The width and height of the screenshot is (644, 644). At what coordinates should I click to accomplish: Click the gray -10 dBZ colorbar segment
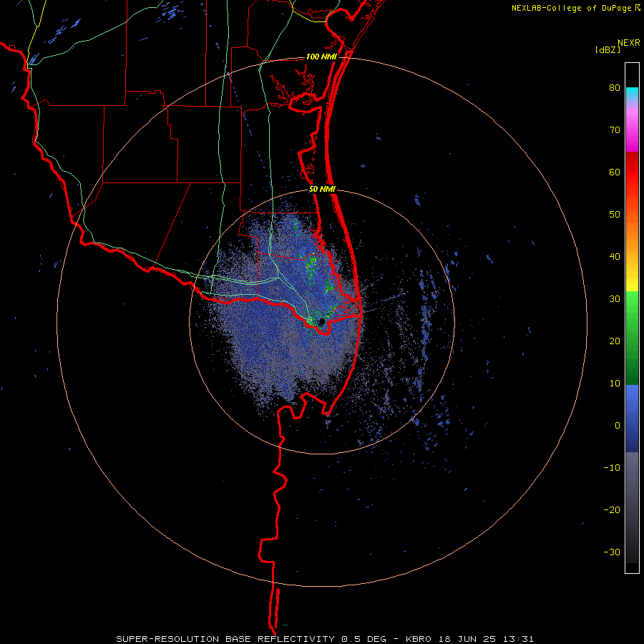(632, 468)
